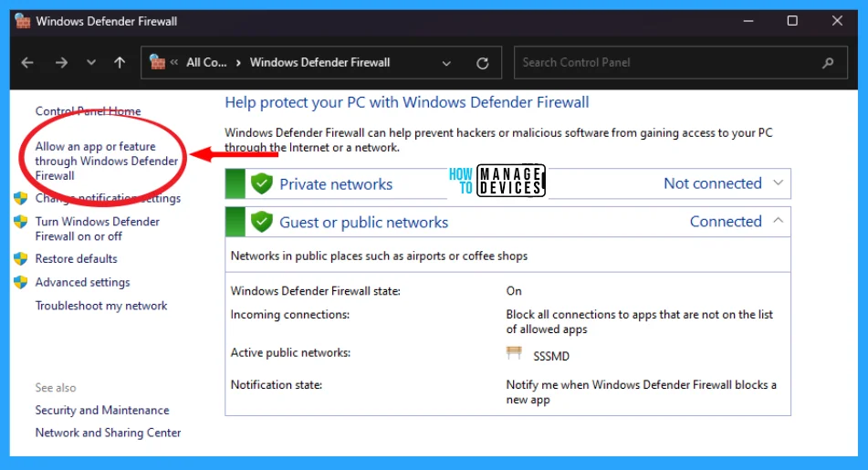Click the magnifier search icon
Viewport: 868px width, 470px height.
tap(828, 63)
